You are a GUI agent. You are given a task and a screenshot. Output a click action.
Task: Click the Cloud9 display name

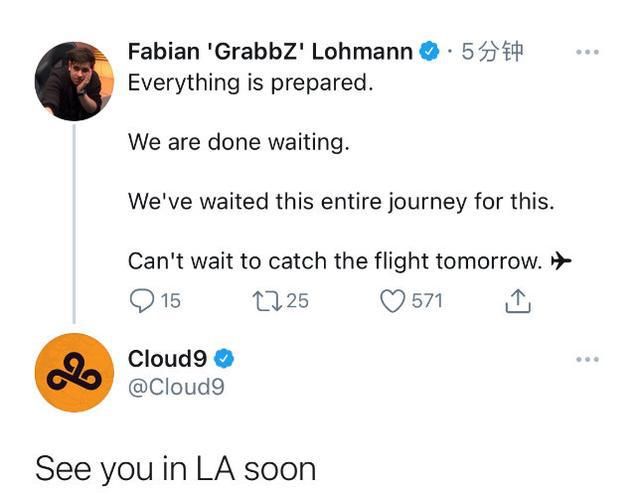167,359
